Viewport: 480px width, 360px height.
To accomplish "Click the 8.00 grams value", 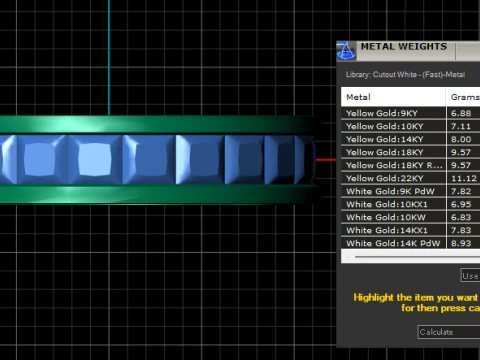I will [461, 139].
